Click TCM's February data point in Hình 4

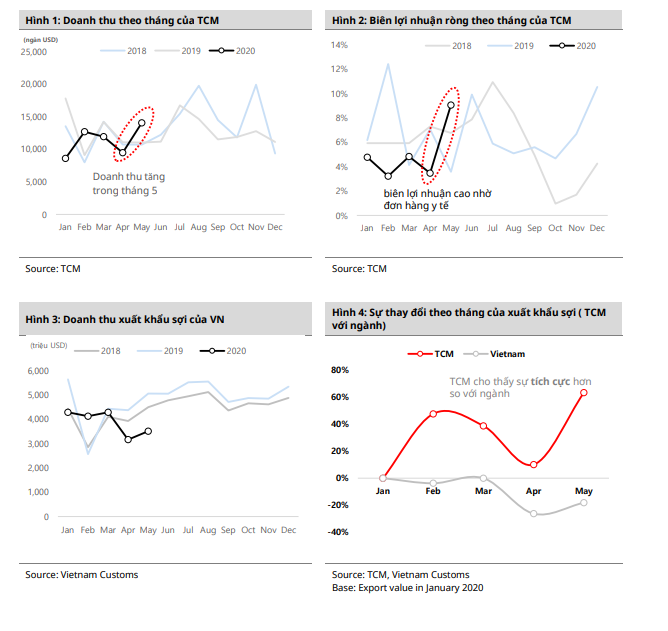(433, 413)
